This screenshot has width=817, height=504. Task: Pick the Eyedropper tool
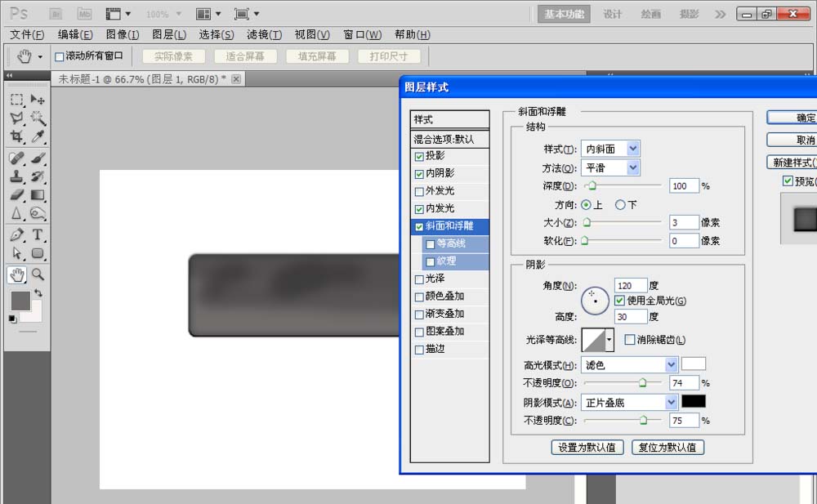click(x=38, y=137)
